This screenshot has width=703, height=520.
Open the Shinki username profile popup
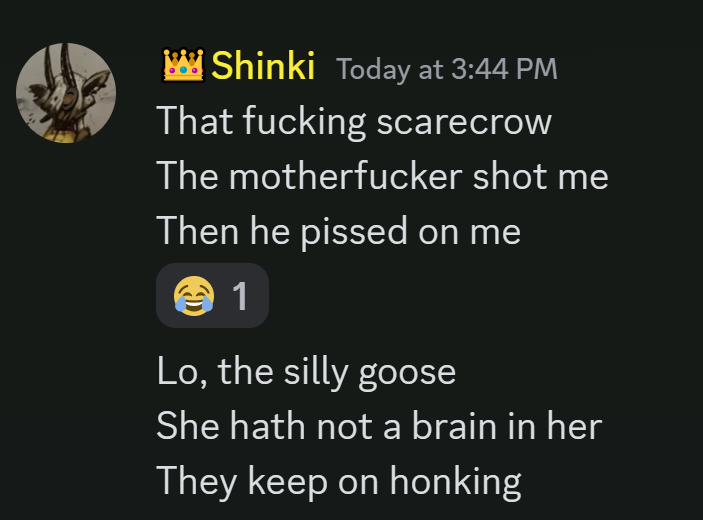coord(263,65)
